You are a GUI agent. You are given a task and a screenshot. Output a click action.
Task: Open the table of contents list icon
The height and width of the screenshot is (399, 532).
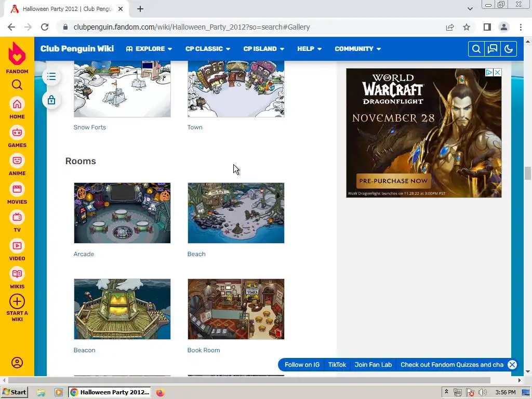point(51,77)
